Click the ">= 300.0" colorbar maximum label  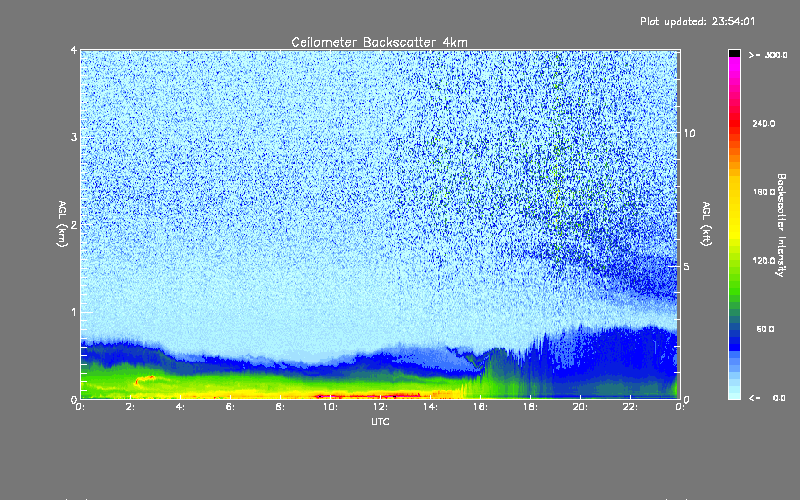coord(768,55)
